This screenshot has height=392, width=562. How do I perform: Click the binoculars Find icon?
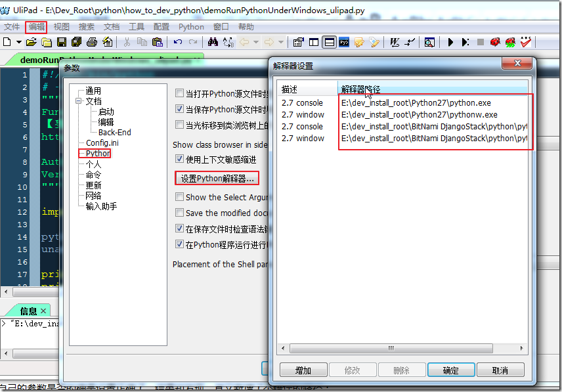213,42
